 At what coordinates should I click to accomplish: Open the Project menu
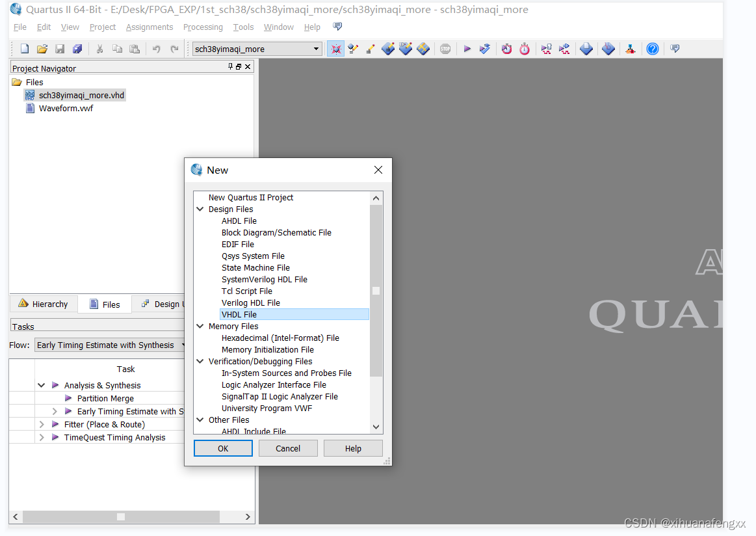103,27
